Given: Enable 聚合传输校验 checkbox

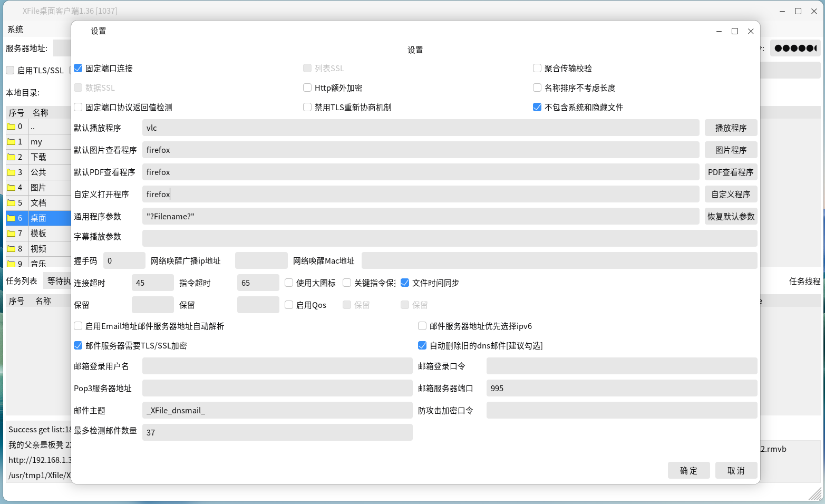Looking at the screenshot, I should 537,68.
